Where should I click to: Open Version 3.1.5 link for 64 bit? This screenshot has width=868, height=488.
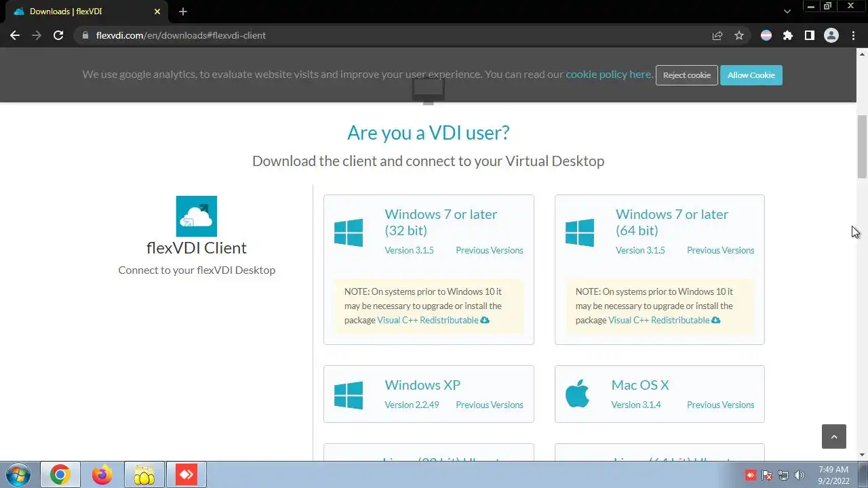[x=640, y=250]
